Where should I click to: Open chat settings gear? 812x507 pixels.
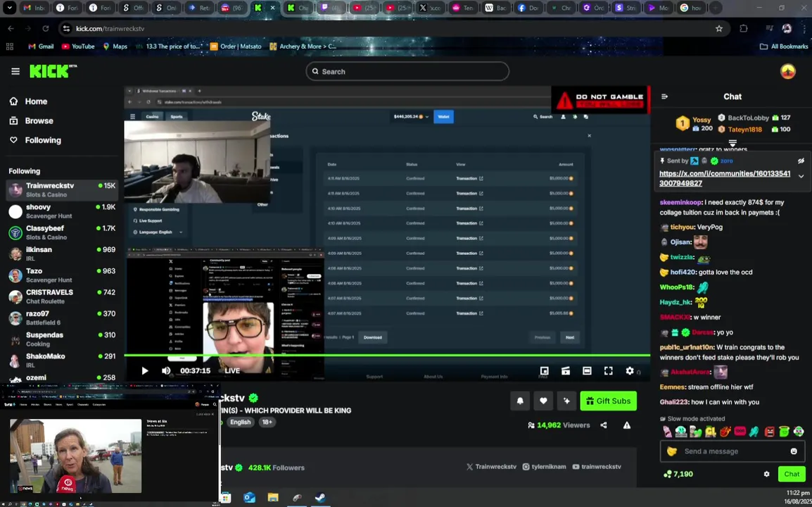coord(766,474)
